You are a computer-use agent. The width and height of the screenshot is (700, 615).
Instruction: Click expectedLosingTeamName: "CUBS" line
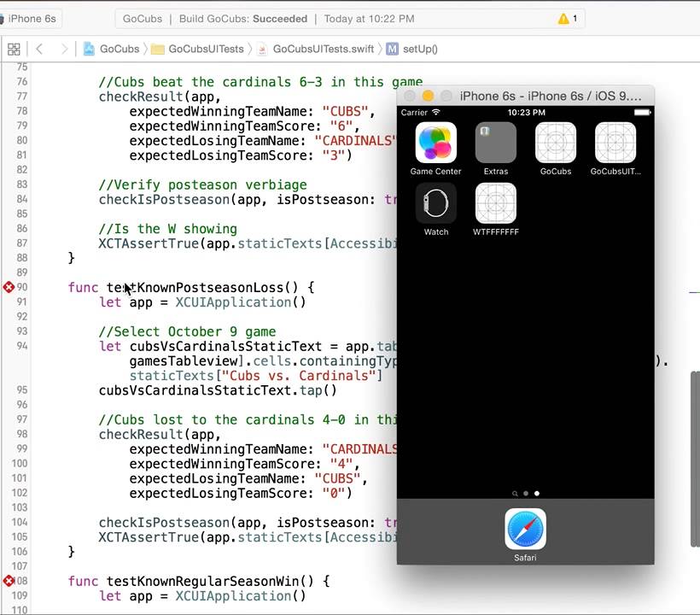(248, 478)
